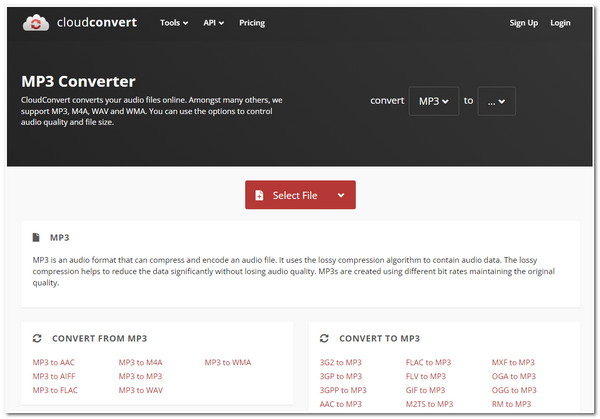Open the MP3 to FLAC link
This screenshot has width=600, height=419.
(55, 390)
